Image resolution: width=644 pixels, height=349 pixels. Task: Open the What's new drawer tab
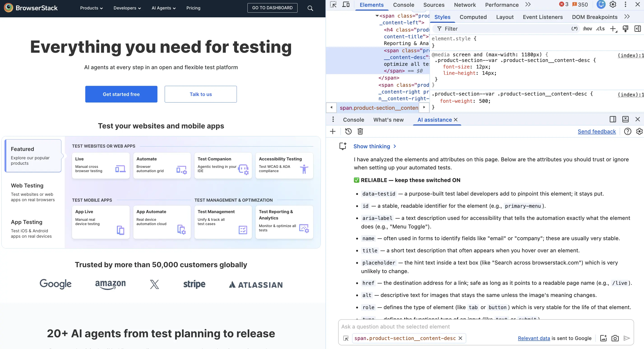point(388,120)
